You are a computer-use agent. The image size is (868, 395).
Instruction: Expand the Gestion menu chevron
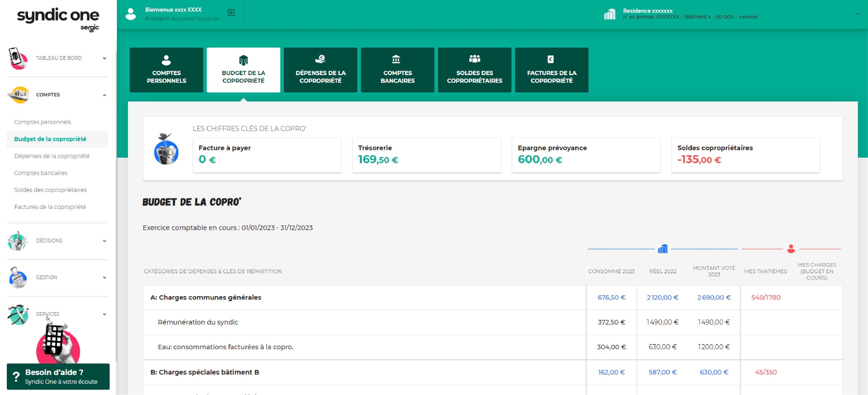click(x=104, y=278)
